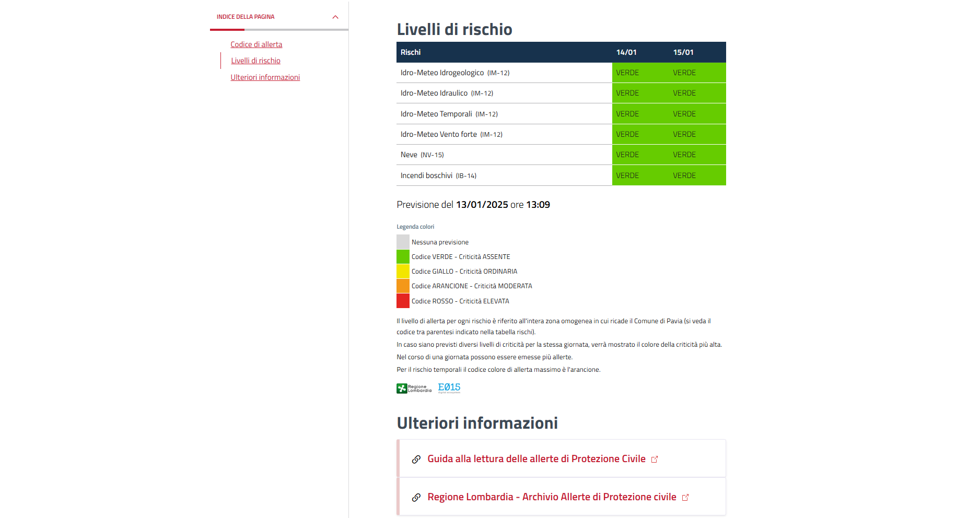
Task: Click the E015 digital ecosystem logo
Action: [449, 387]
